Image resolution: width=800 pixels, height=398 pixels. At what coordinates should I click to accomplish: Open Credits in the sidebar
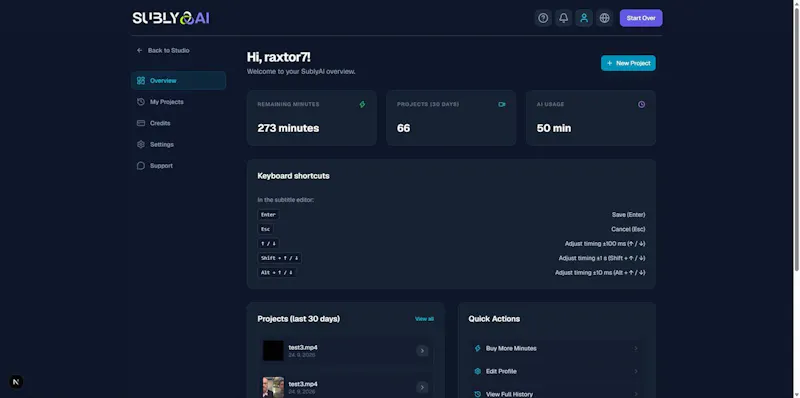pos(179,123)
